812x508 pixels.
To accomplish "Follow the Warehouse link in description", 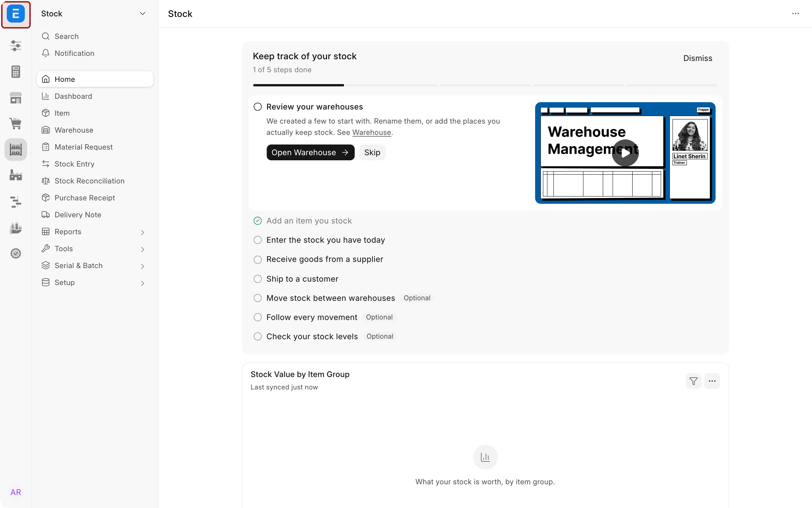I will 371,132.
